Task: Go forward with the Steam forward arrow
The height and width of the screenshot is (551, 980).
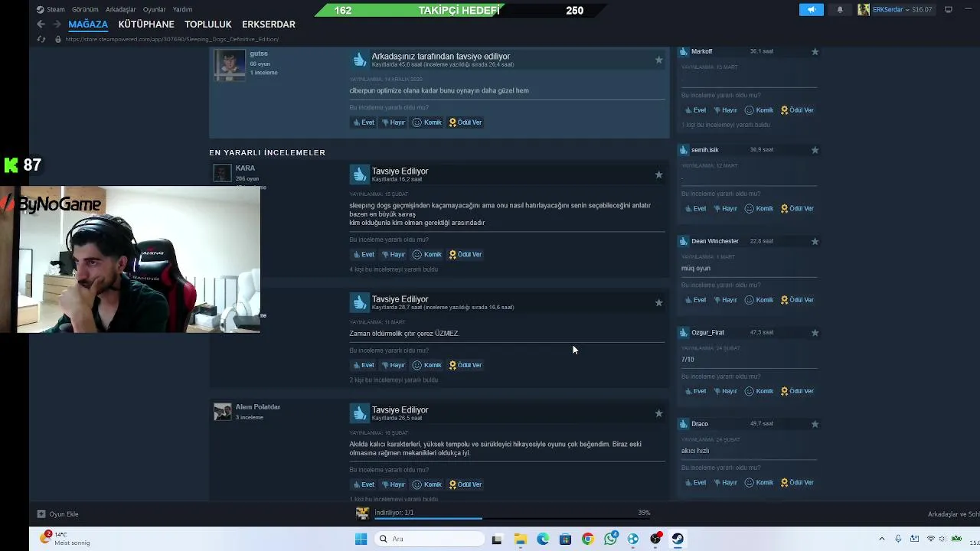Action: tap(57, 24)
